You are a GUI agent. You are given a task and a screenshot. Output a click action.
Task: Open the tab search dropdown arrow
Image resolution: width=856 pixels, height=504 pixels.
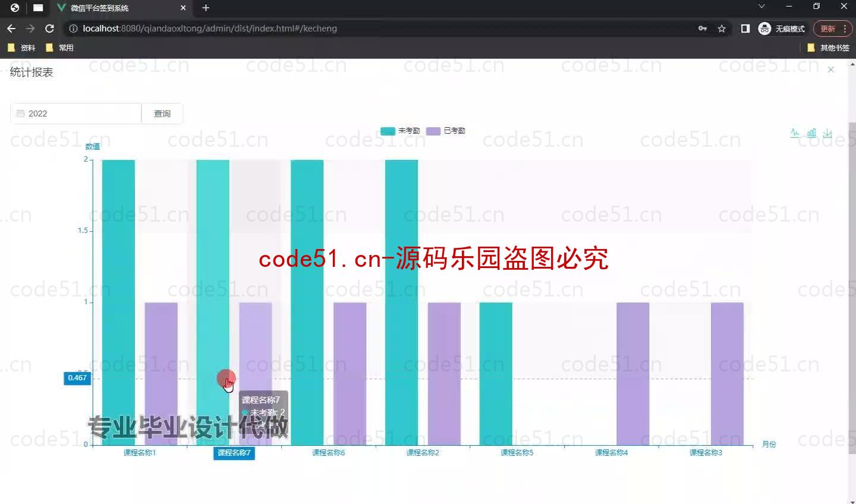click(761, 7)
